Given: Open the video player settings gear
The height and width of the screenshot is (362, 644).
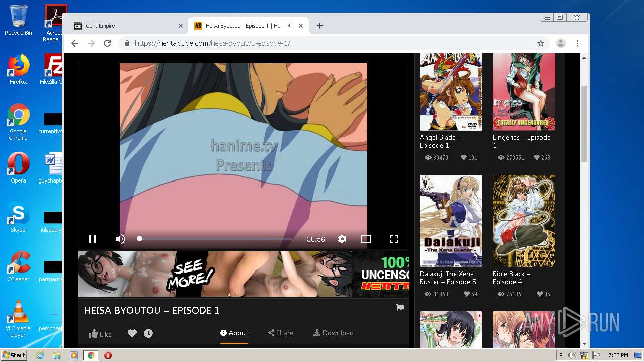Looking at the screenshot, I should 342,239.
